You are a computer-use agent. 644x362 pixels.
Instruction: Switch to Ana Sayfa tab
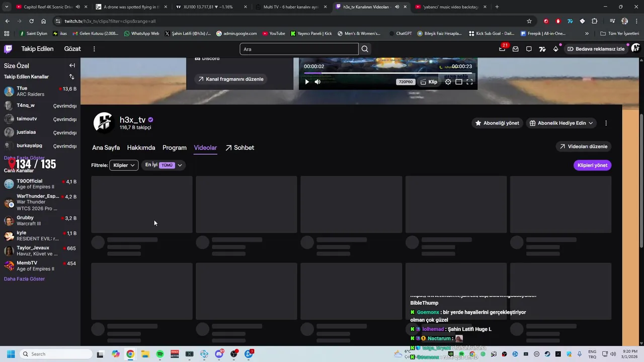click(x=106, y=148)
